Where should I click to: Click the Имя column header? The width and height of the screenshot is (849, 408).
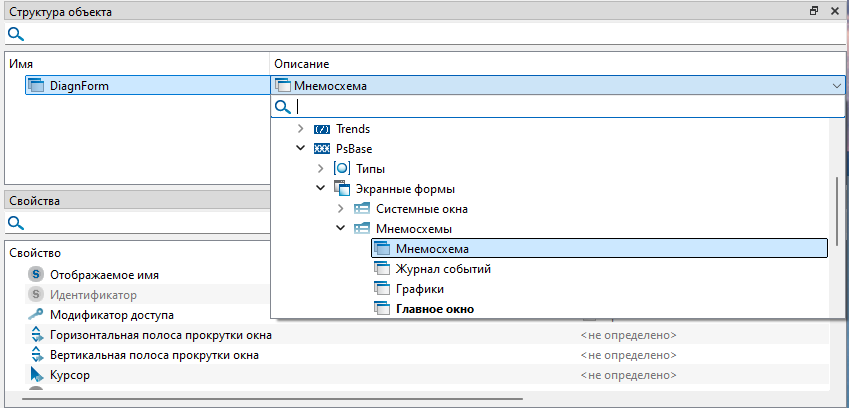21,64
